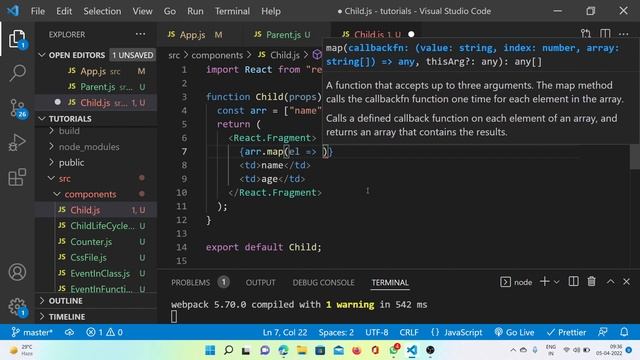640x360 pixels.
Task: Open the Run menu
Action: point(195,11)
